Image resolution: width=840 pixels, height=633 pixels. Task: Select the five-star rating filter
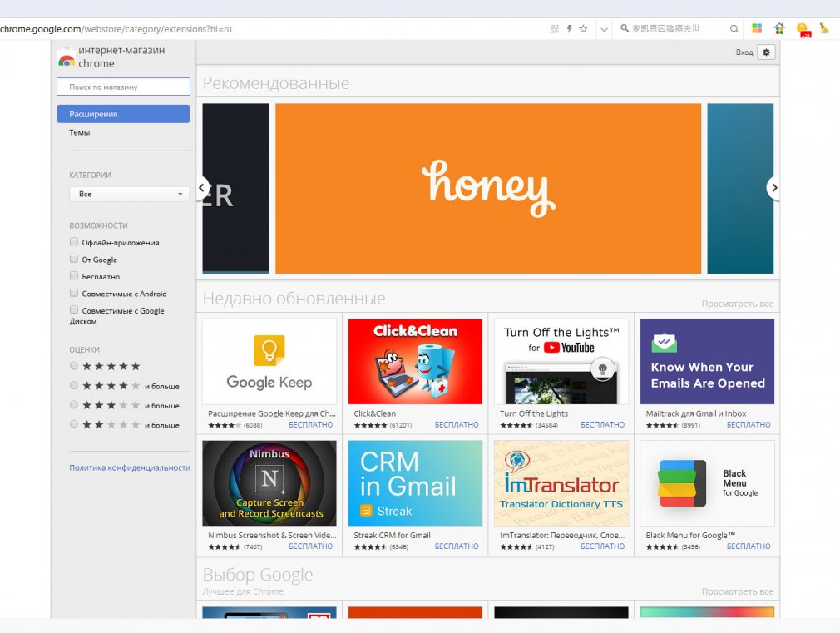[74, 366]
